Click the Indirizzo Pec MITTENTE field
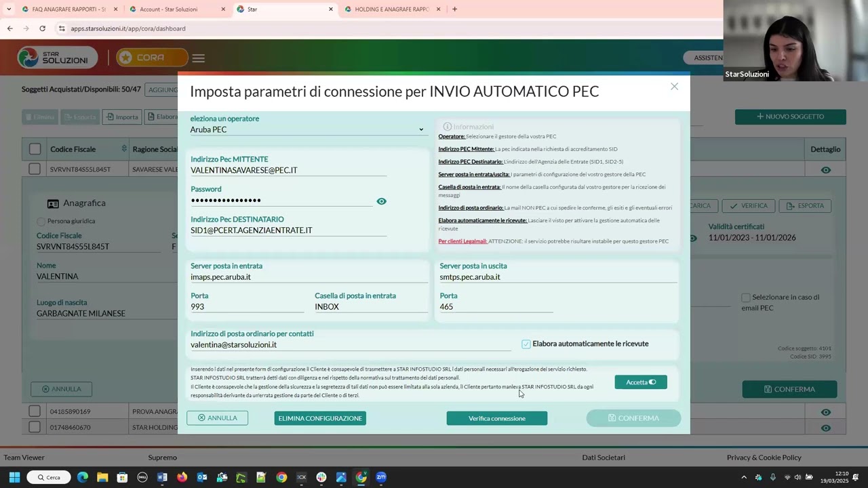This screenshot has width=868, height=488. (x=288, y=170)
